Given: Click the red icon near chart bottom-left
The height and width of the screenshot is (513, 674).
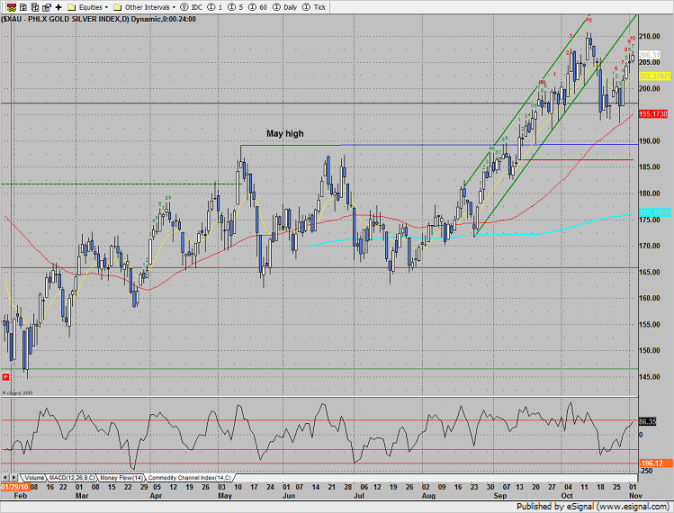Looking at the screenshot, I should pos(6,377).
